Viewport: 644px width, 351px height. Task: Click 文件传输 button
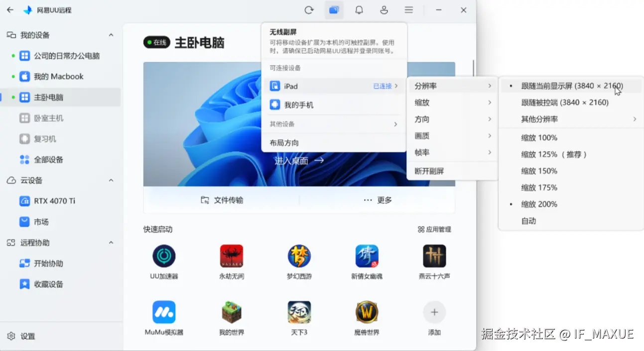pyautogui.click(x=222, y=200)
